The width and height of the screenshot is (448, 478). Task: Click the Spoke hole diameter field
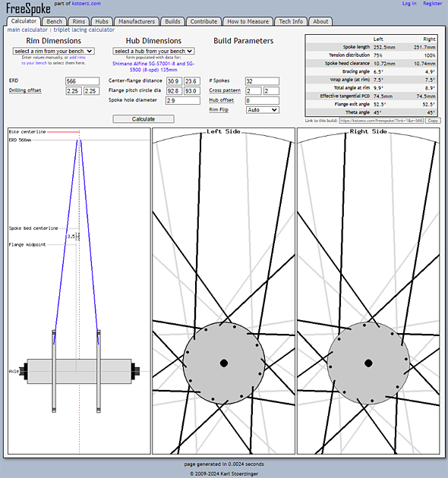[x=183, y=101]
